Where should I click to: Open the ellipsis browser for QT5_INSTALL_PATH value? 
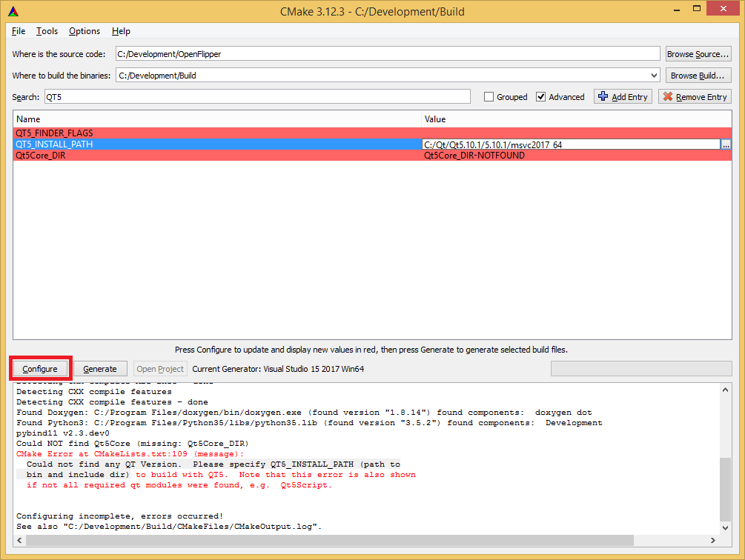tap(726, 144)
